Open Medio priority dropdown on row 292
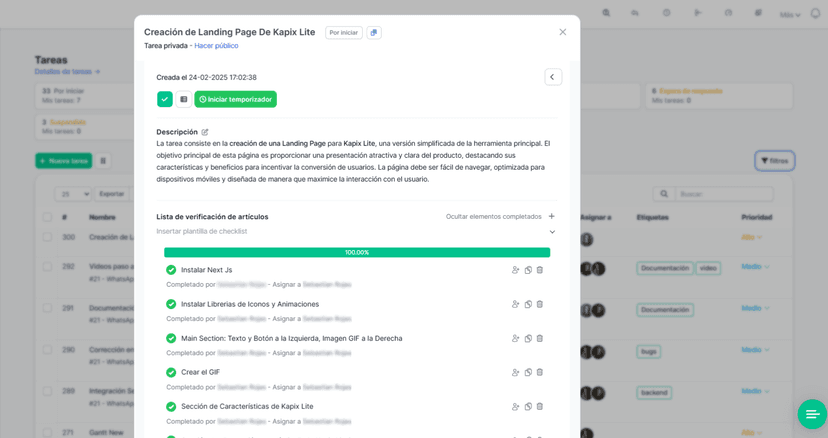Image resolution: width=828 pixels, height=438 pixels. point(755,267)
